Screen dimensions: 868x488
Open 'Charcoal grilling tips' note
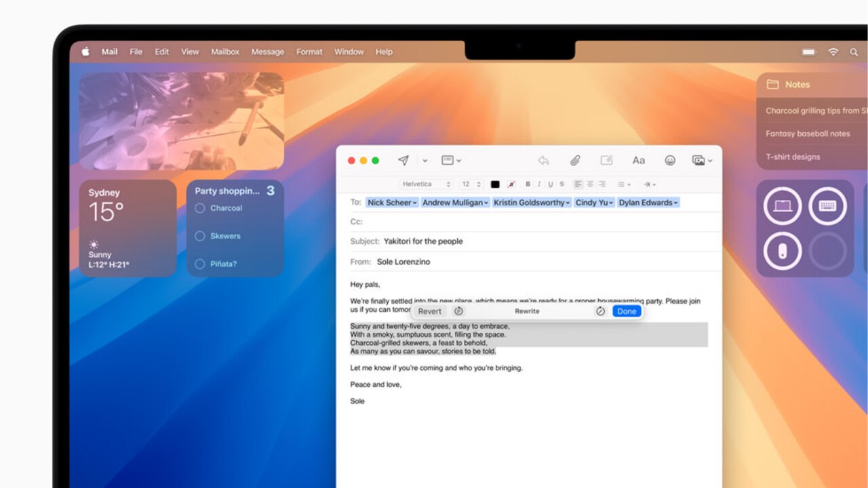pyautogui.click(x=816, y=110)
